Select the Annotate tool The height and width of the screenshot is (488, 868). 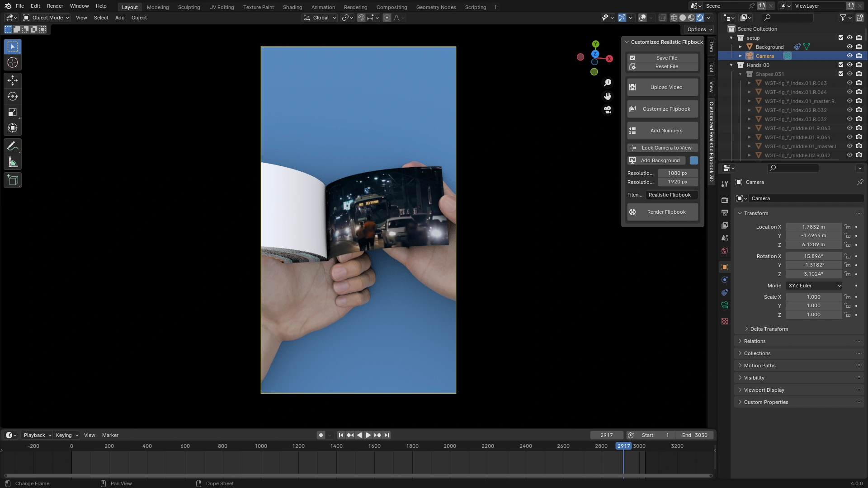coord(13,146)
